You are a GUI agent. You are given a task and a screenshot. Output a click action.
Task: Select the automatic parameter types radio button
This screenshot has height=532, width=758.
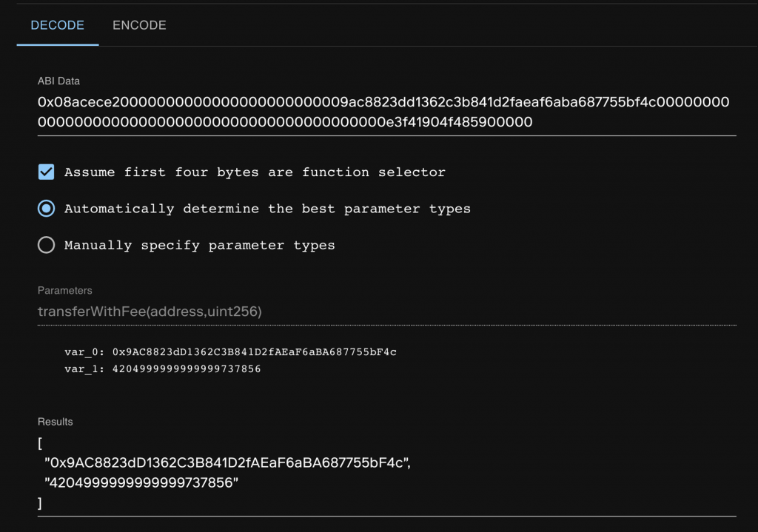[x=46, y=209]
